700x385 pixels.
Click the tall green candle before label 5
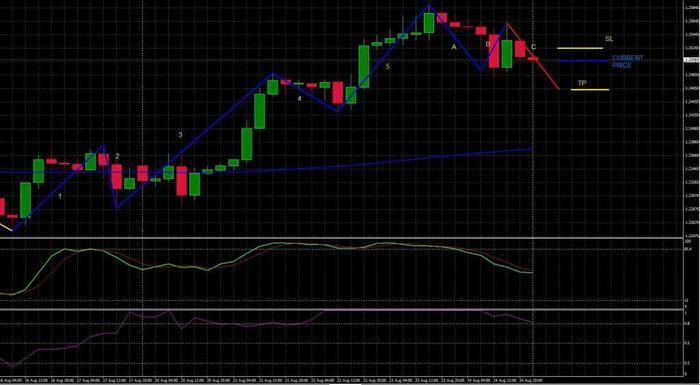(364, 66)
